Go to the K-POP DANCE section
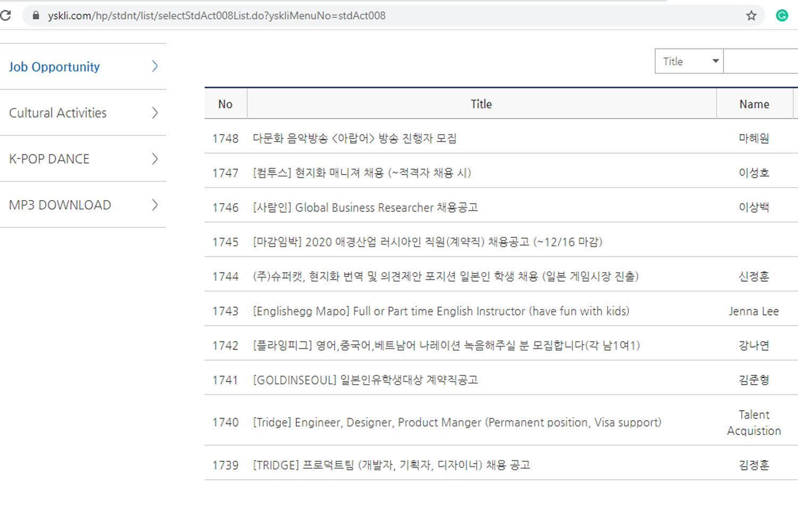Screen dimensions: 798x532 tap(49, 159)
